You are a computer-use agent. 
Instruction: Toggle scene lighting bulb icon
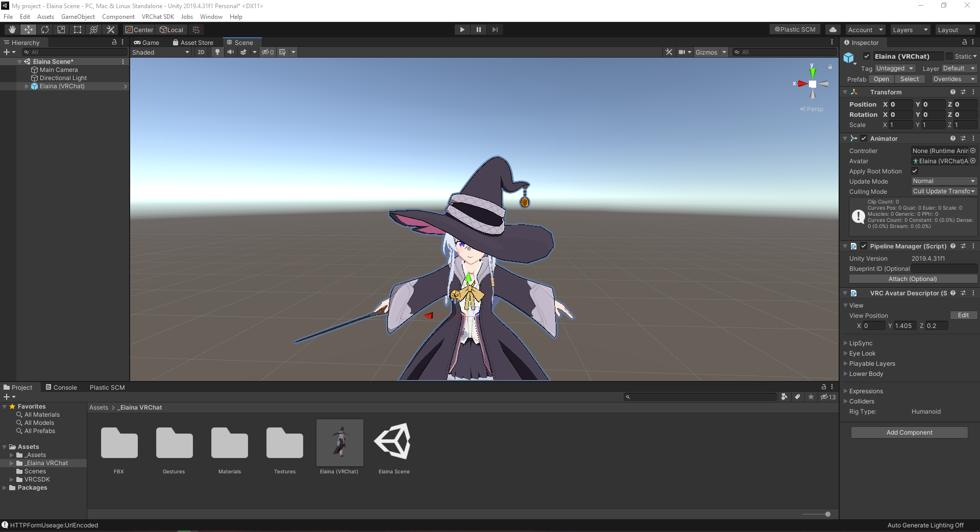tap(217, 52)
